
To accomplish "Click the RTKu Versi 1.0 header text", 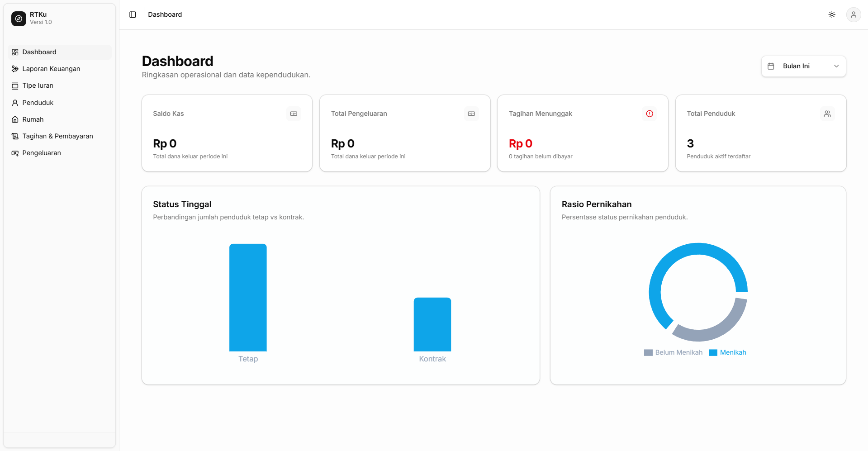I will pyautogui.click(x=41, y=18).
